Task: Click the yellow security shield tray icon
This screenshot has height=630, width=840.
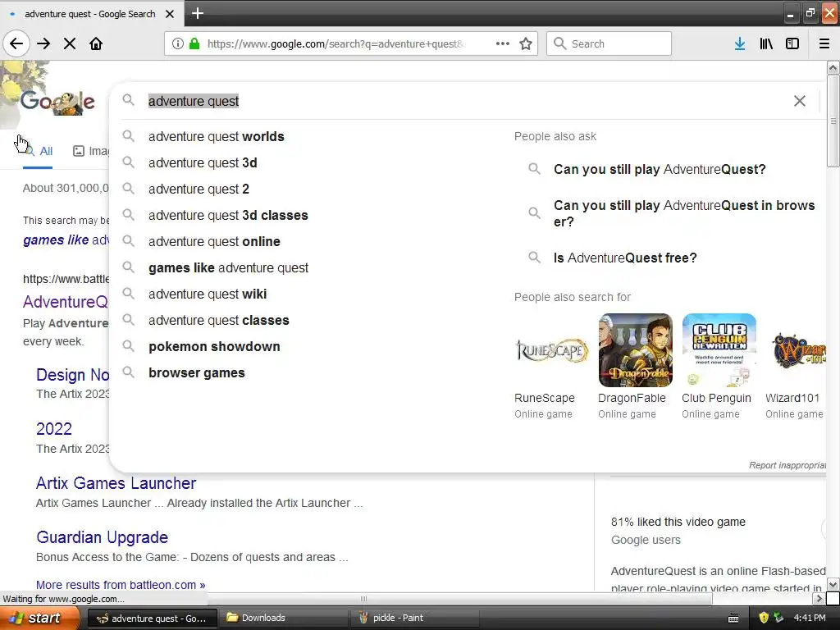Action: click(x=764, y=618)
